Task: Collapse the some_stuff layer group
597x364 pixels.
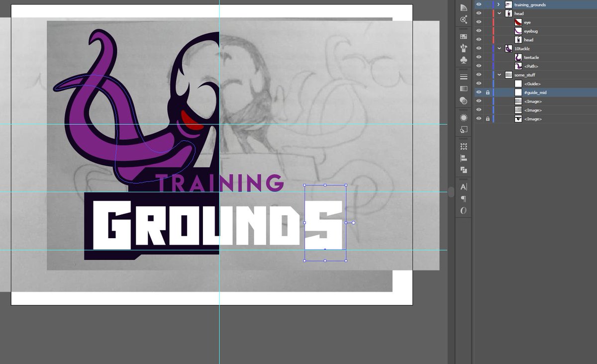Action: 498,75
